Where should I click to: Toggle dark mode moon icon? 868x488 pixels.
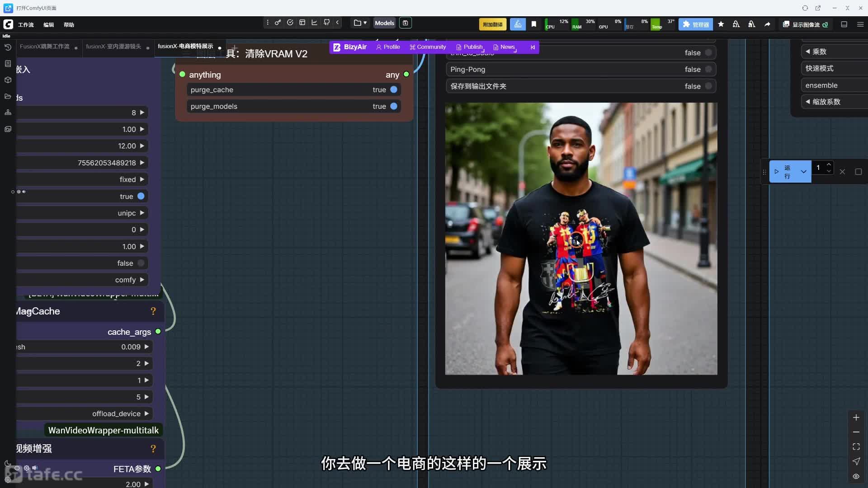8,464
